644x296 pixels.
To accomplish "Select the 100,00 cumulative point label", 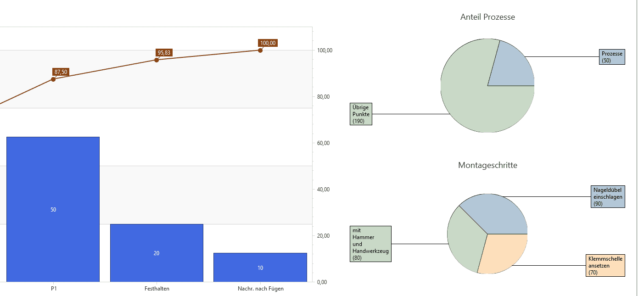I will click(268, 43).
